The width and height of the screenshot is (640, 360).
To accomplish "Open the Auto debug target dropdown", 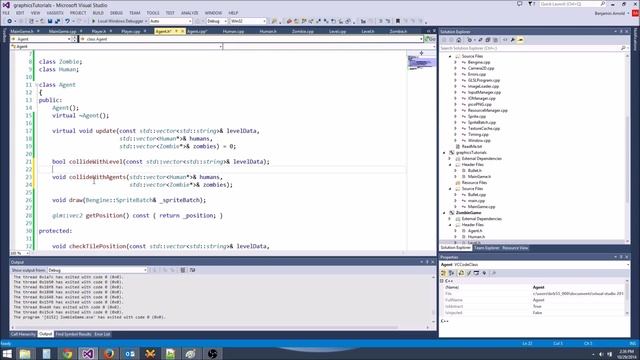I will pos(171,21).
